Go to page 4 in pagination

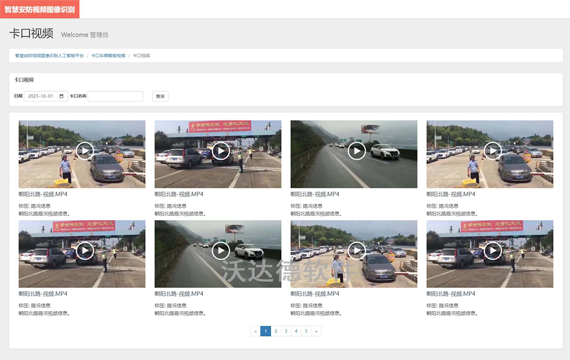click(296, 331)
